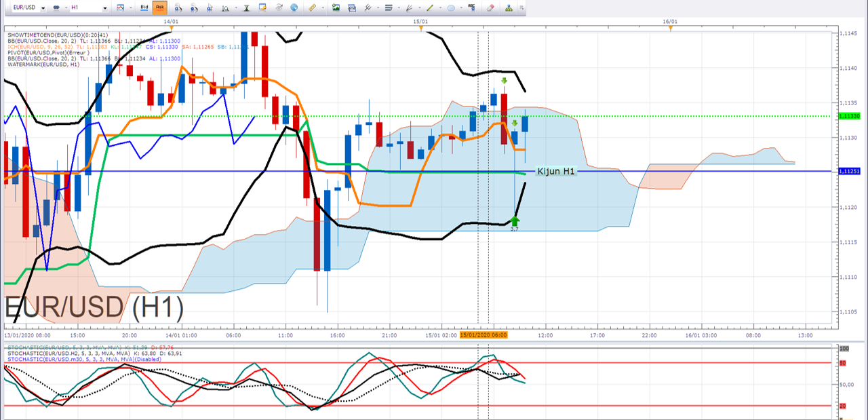The width and height of the screenshot is (868, 420).
Task: Click the WATERMARK(EUR/USD, H1) indicator label
Action: [43, 65]
